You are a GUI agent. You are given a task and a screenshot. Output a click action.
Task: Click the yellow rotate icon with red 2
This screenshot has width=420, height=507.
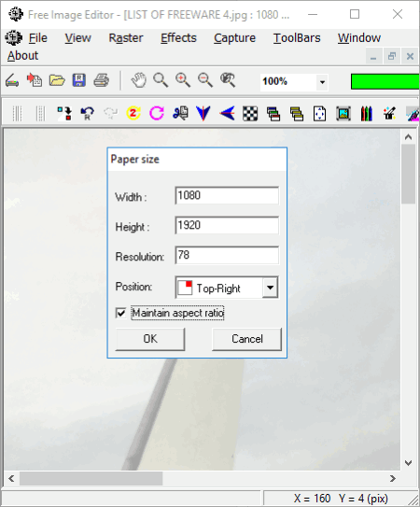pos(133,114)
